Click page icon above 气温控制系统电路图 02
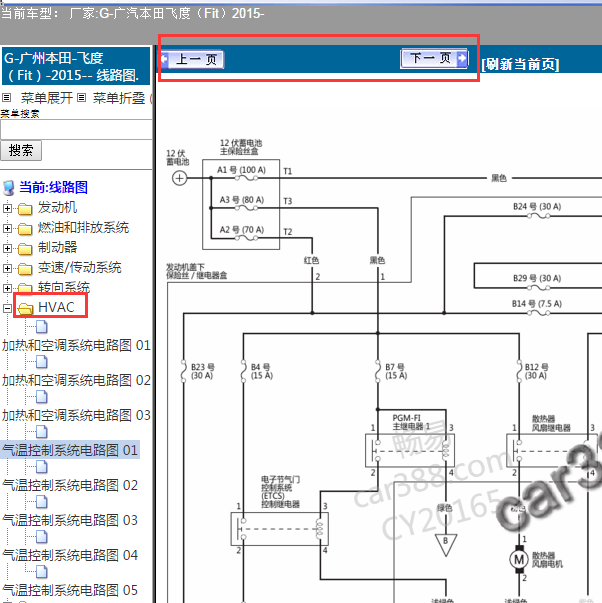The height and width of the screenshot is (603, 602). point(42,467)
